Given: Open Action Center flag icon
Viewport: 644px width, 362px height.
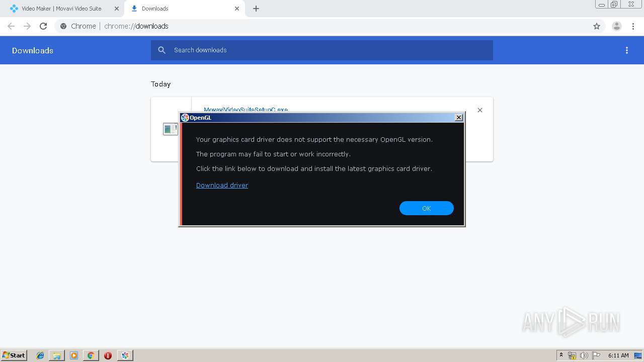Looking at the screenshot, I should tap(596, 355).
